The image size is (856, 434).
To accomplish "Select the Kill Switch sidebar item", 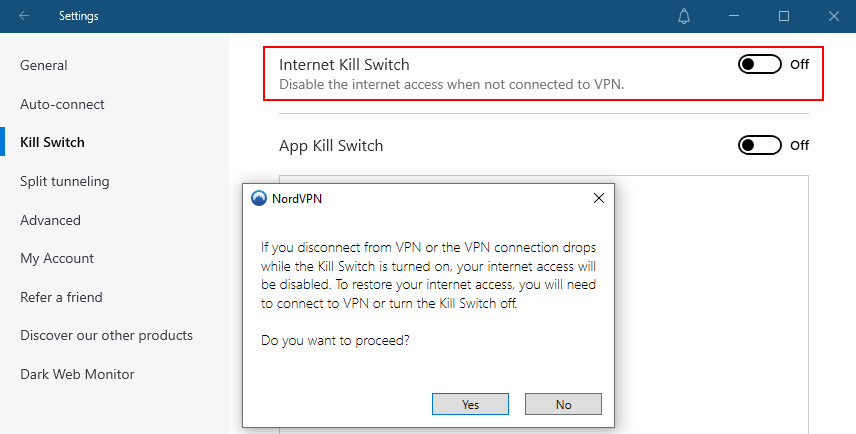I will pos(52,142).
